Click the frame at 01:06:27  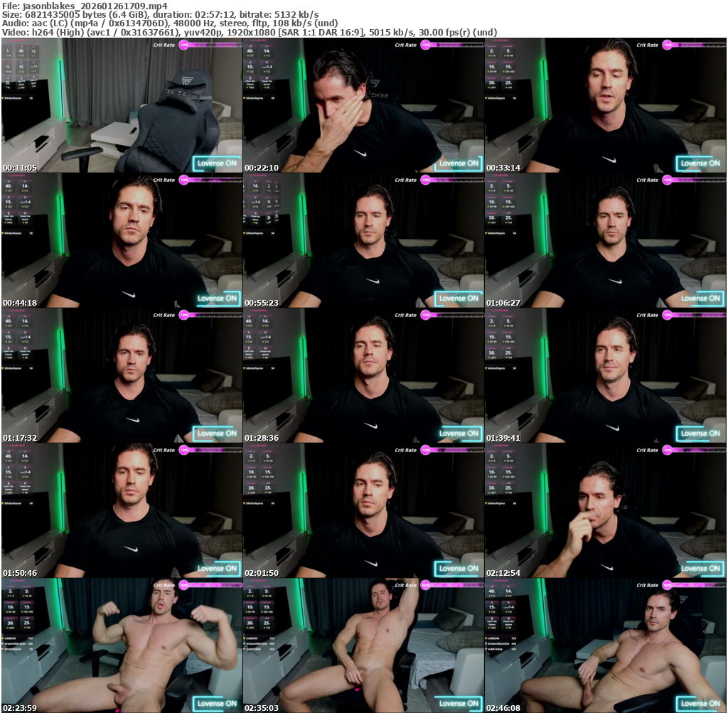pyautogui.click(x=605, y=240)
